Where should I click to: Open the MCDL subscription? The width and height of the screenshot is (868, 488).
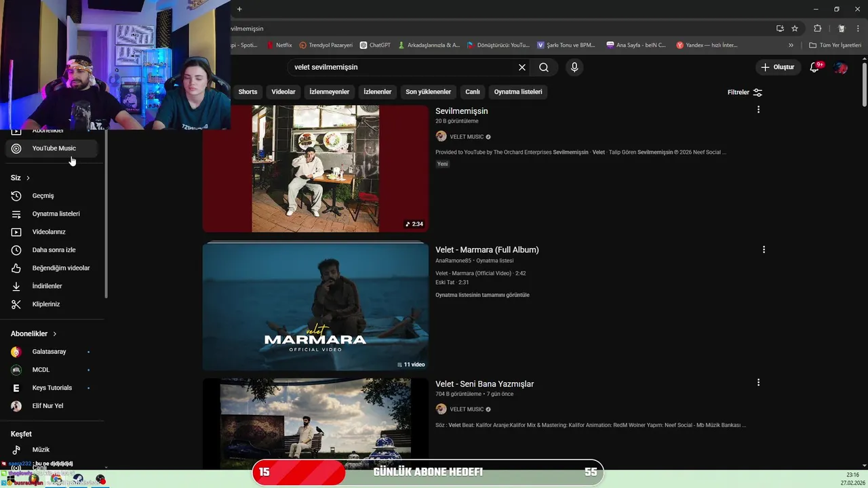(52, 370)
